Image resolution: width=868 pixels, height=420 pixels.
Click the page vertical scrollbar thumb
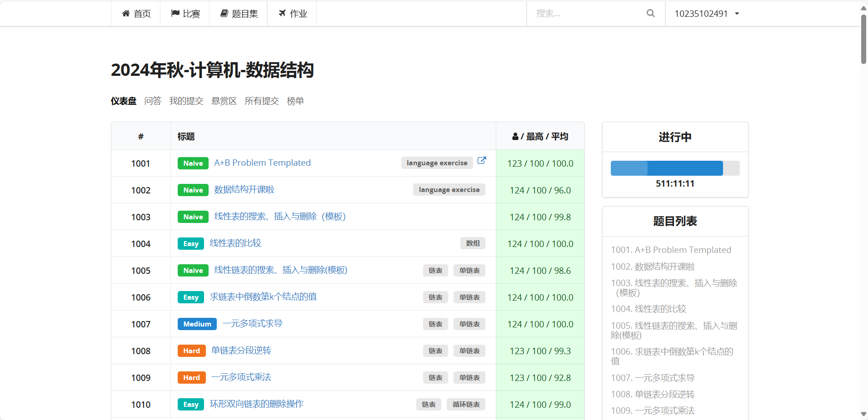(863, 39)
